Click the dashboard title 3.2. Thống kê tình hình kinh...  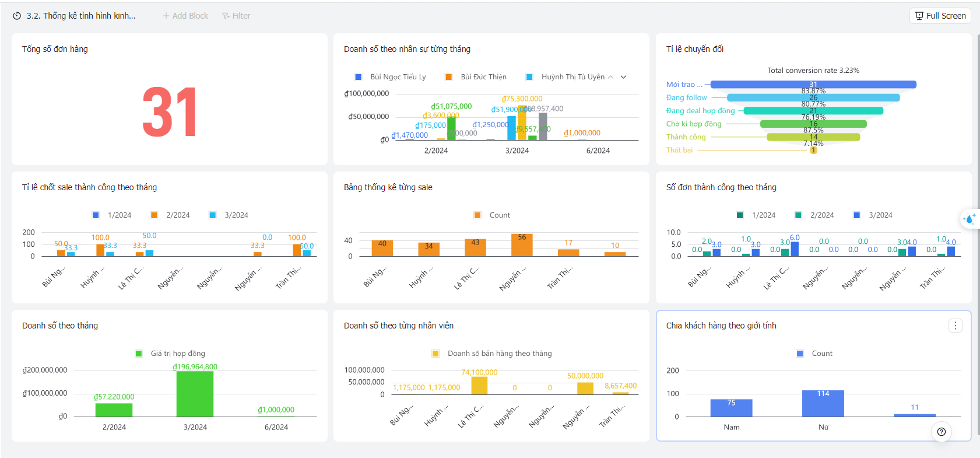tap(81, 16)
